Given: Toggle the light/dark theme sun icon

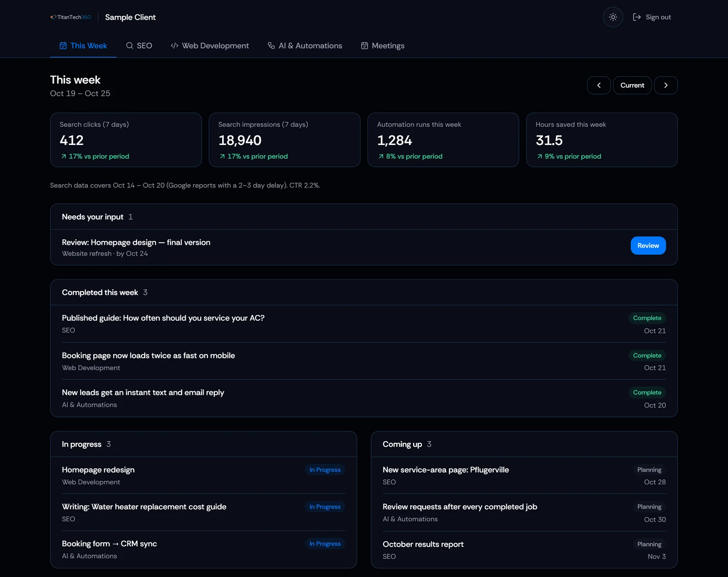Looking at the screenshot, I should [613, 17].
